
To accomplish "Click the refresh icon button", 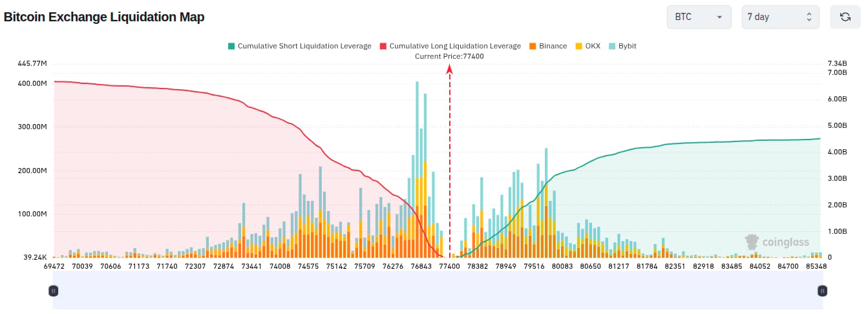I will click(845, 17).
